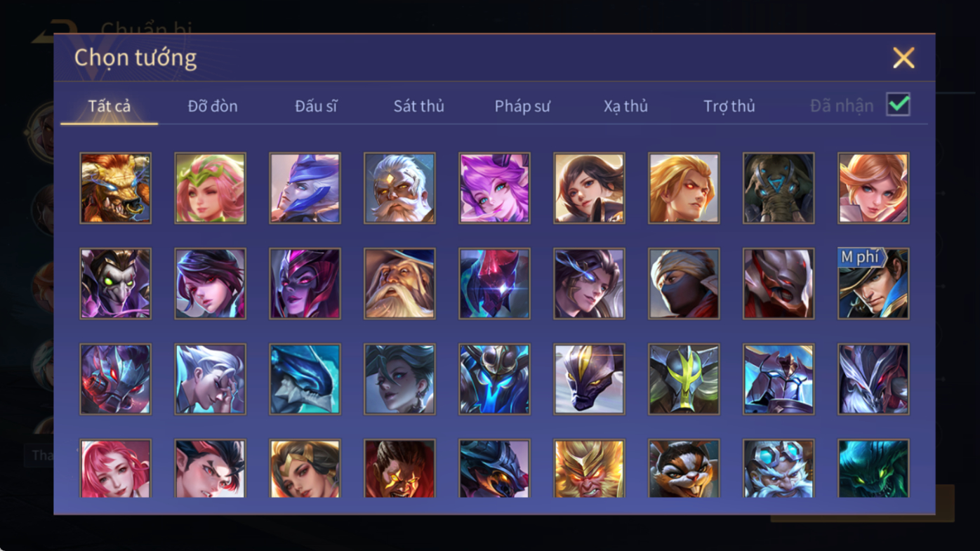Select the elephant-masked hero portrait

point(779,188)
